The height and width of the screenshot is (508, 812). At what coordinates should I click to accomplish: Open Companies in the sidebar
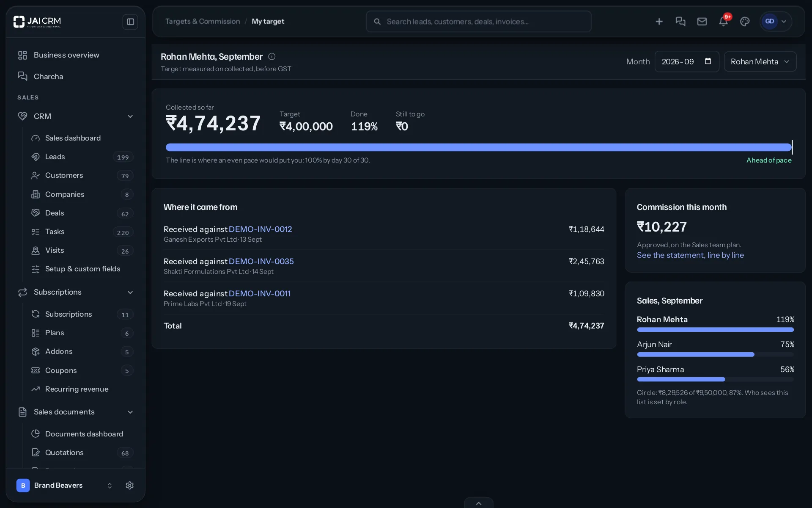[82, 194]
